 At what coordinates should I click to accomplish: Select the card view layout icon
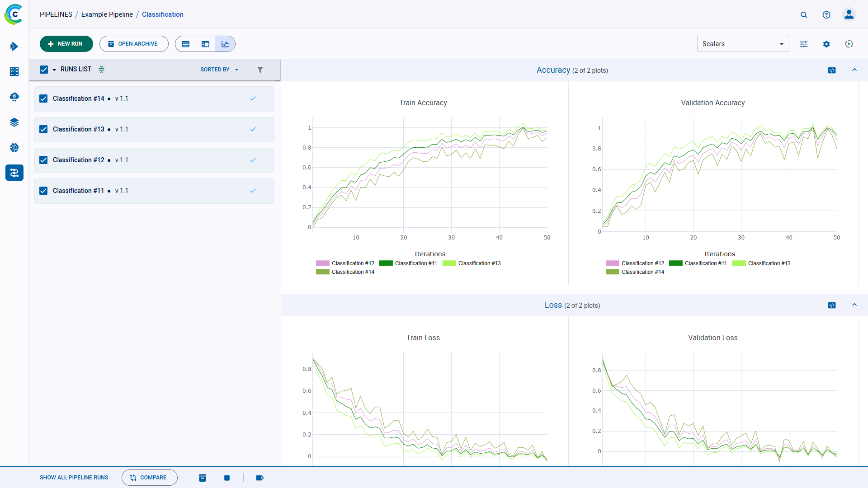(x=205, y=44)
